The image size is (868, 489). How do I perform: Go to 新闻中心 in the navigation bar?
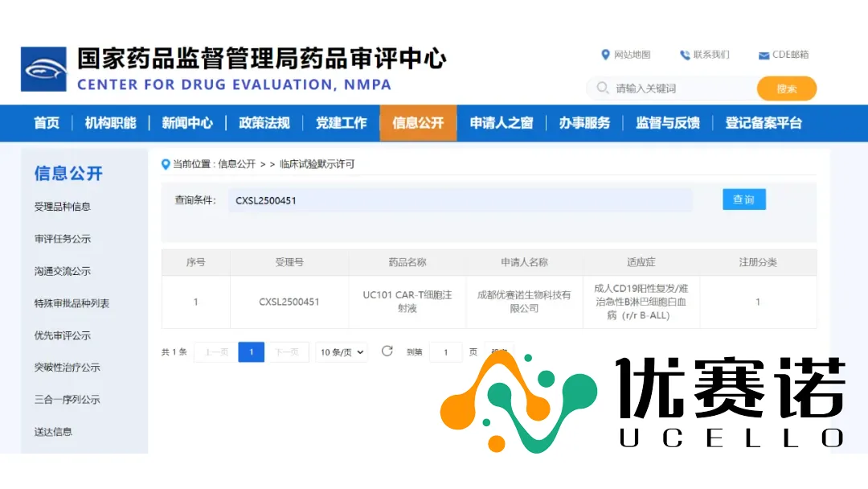(187, 123)
